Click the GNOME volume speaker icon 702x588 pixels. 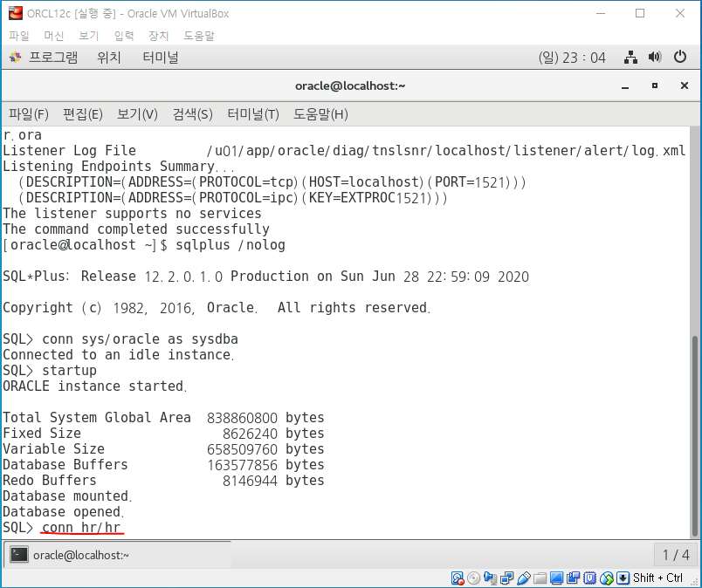pos(655,57)
